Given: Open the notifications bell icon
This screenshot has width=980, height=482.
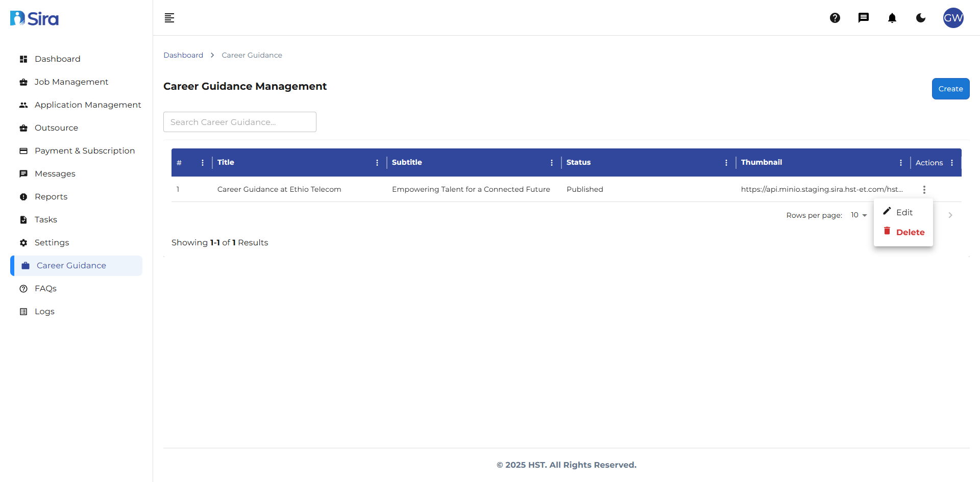Looking at the screenshot, I should point(892,18).
